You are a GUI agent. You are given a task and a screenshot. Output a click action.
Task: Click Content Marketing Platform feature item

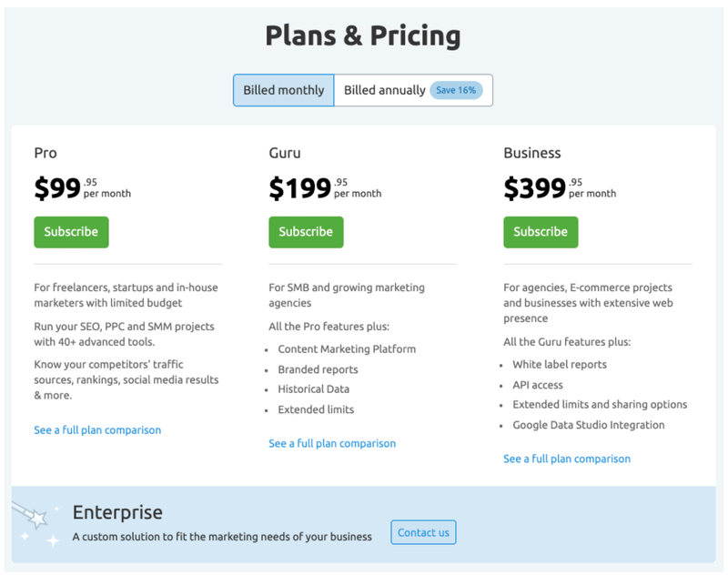[347, 348]
